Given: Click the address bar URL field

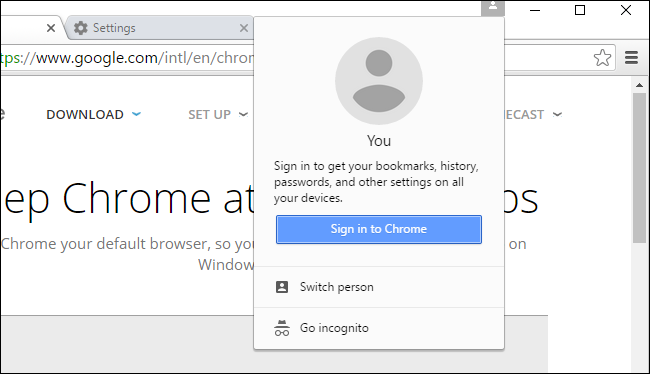Looking at the screenshot, I should pyautogui.click(x=126, y=58).
